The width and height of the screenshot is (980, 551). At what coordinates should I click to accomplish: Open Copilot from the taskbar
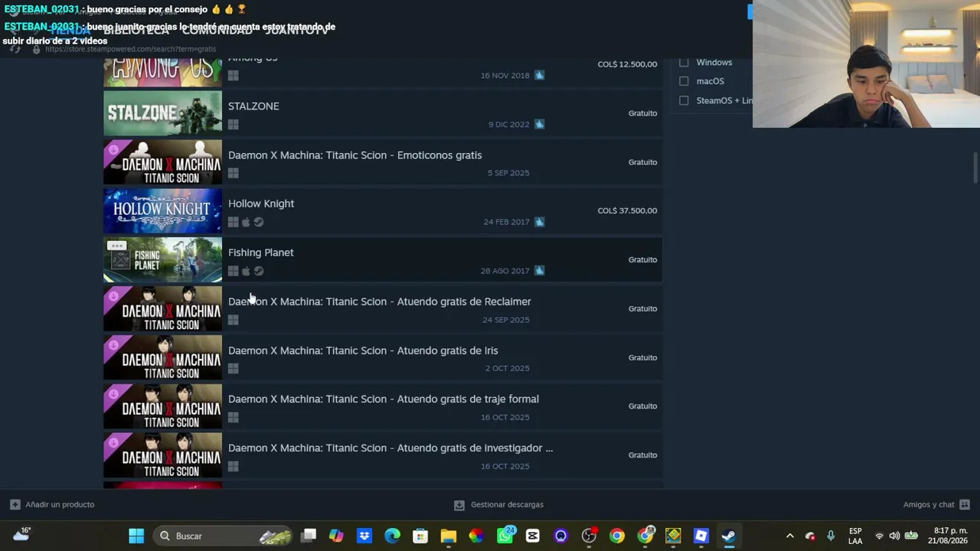pos(336,536)
